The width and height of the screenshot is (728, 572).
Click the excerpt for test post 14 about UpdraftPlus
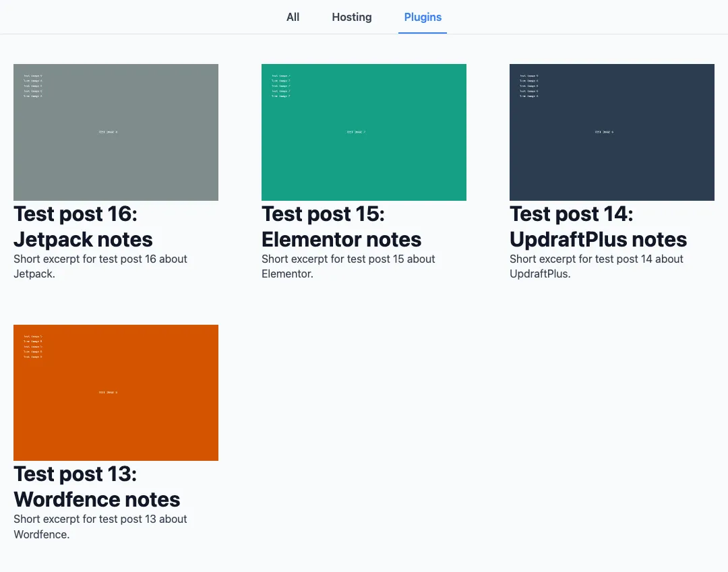click(596, 266)
